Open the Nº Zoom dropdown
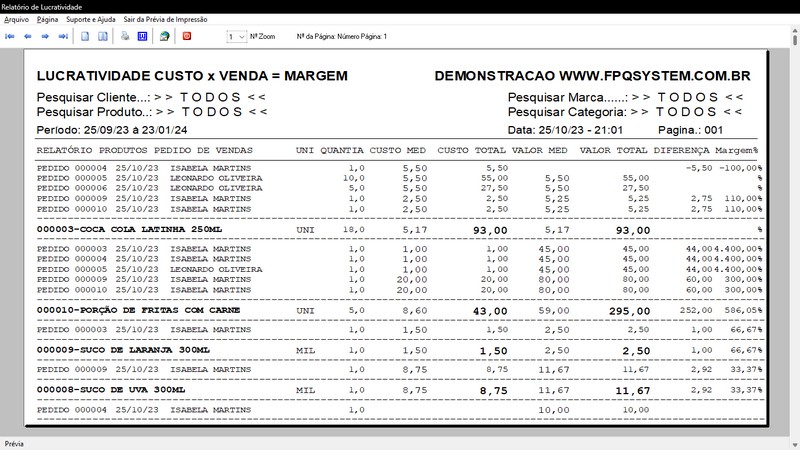800x450 pixels. pos(237,37)
